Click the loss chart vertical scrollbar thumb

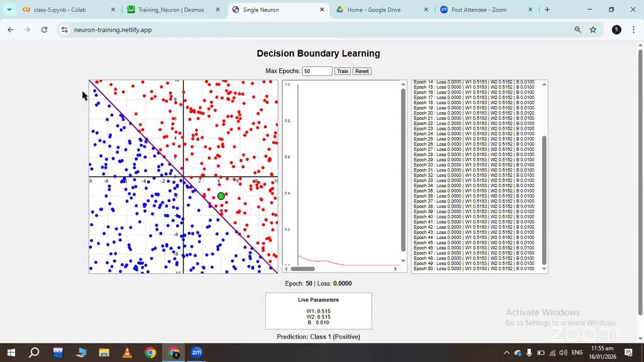click(x=403, y=170)
